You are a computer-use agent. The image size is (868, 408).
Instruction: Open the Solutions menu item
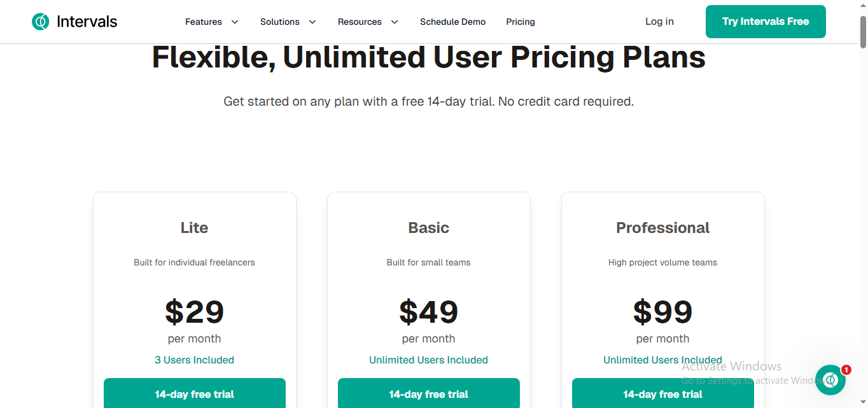click(279, 22)
